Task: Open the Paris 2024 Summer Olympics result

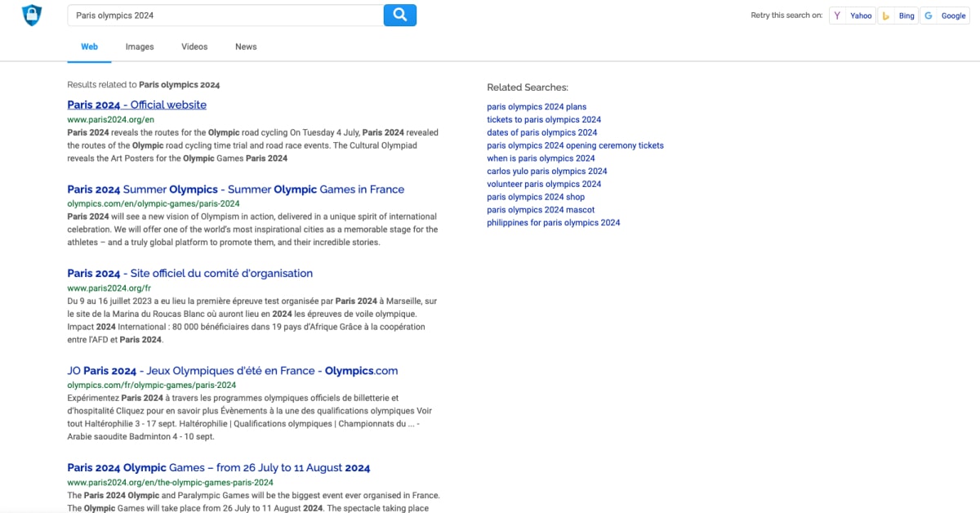Action: tap(235, 189)
